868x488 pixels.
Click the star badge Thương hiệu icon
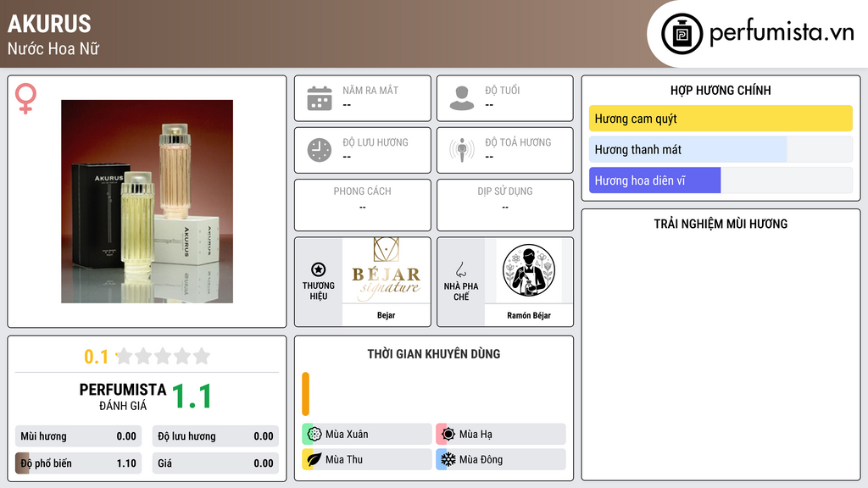coord(319,269)
